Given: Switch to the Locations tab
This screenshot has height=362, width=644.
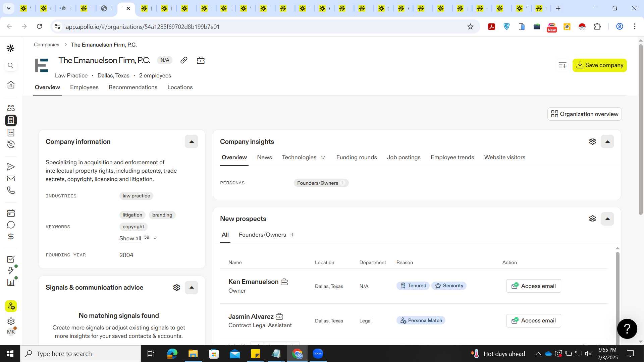Looking at the screenshot, I should click(x=180, y=87).
